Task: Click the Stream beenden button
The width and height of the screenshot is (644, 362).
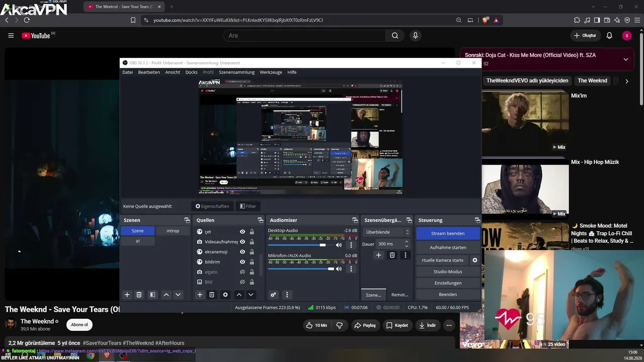Action: tap(448, 233)
